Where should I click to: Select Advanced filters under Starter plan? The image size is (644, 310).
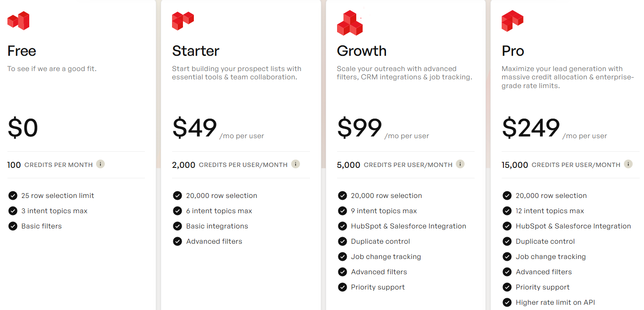214,241
